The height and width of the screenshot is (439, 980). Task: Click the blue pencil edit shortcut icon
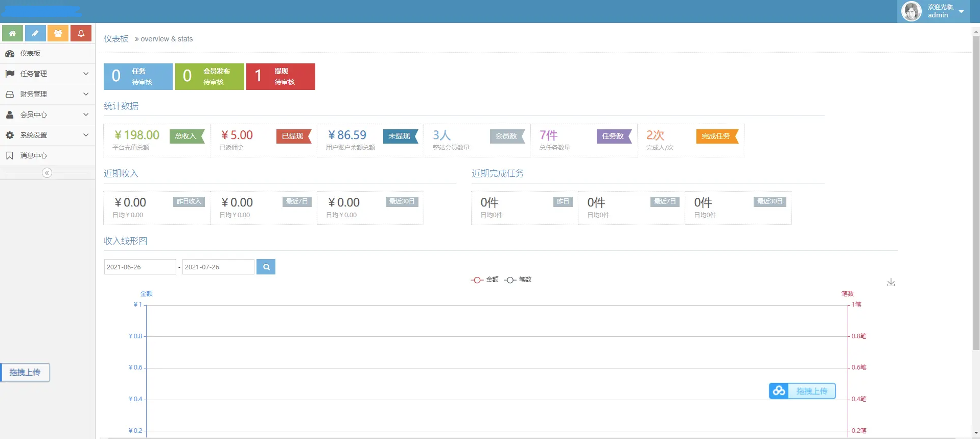[35, 33]
